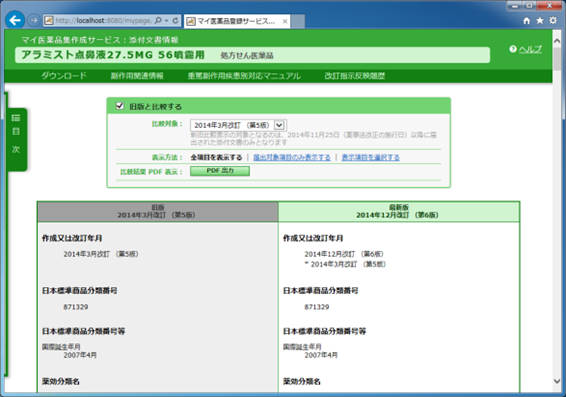Open the 副作用関連情報 menu
The height and width of the screenshot is (397, 566).
pyautogui.click(x=137, y=75)
